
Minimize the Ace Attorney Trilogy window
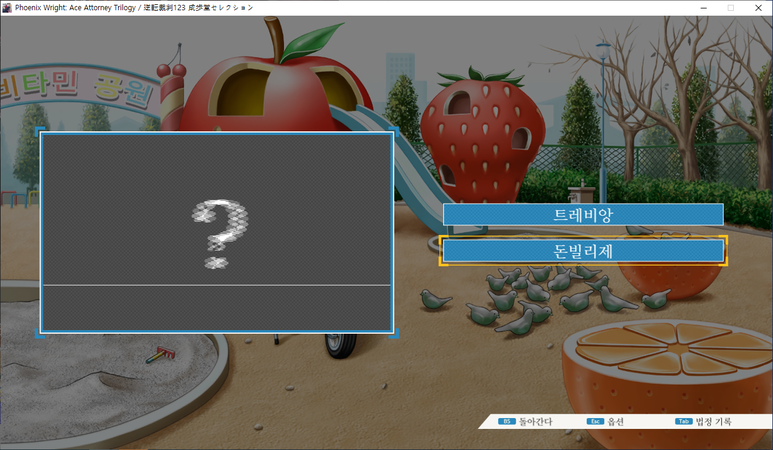(703, 8)
